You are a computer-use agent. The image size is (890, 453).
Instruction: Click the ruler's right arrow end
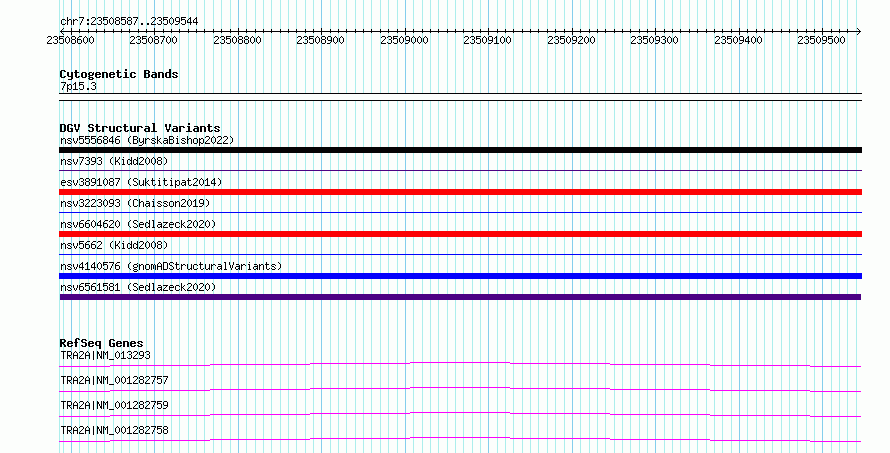click(859, 31)
